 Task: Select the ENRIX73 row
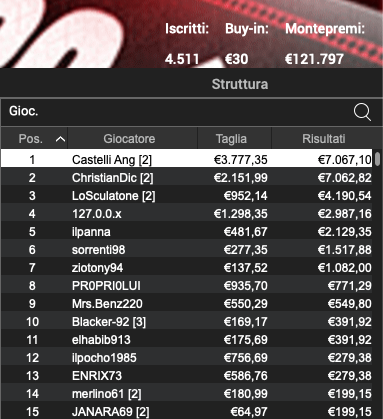[187, 376]
